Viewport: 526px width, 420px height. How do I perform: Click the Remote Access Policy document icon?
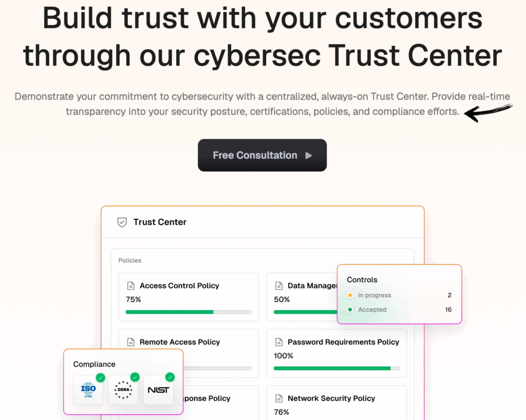(130, 342)
